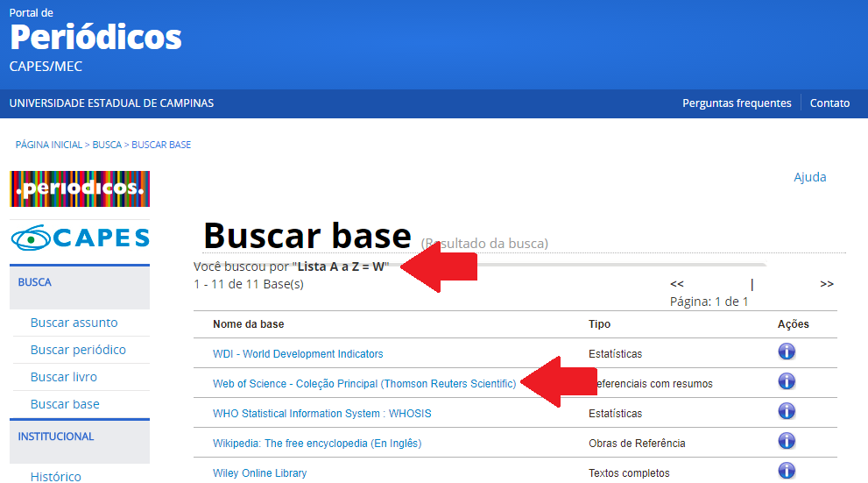The height and width of the screenshot is (483, 868).
Task: Open the Ajuda link
Action: (x=810, y=177)
